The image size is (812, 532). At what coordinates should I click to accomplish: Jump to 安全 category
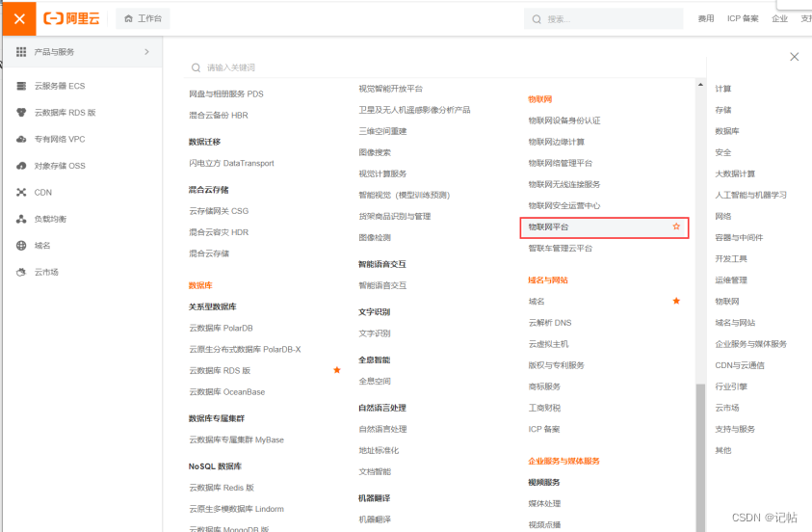tap(723, 152)
